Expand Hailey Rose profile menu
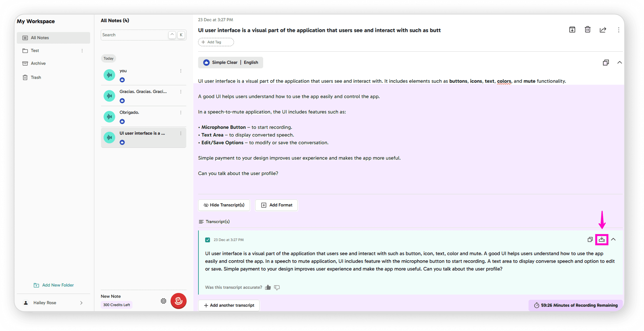 click(x=81, y=303)
